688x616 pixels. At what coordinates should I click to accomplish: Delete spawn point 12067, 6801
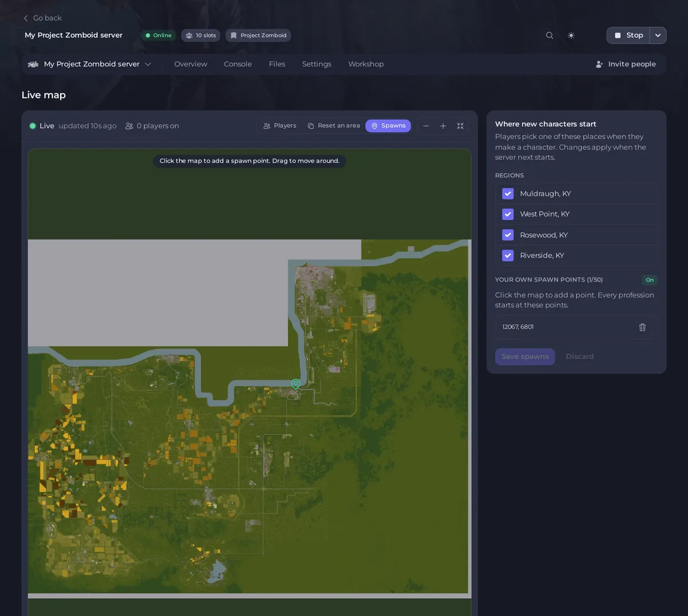[x=642, y=327]
